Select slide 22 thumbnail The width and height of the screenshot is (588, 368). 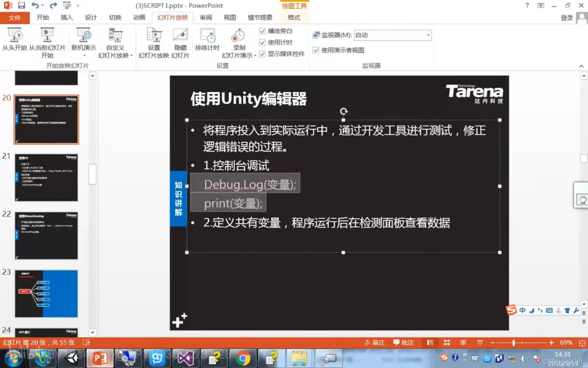46,235
